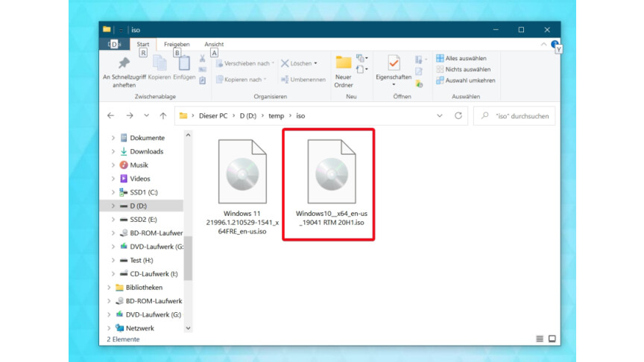This screenshot has width=644, height=362.
Task: Open the Löschen dropdown arrow
Action: coord(315,63)
